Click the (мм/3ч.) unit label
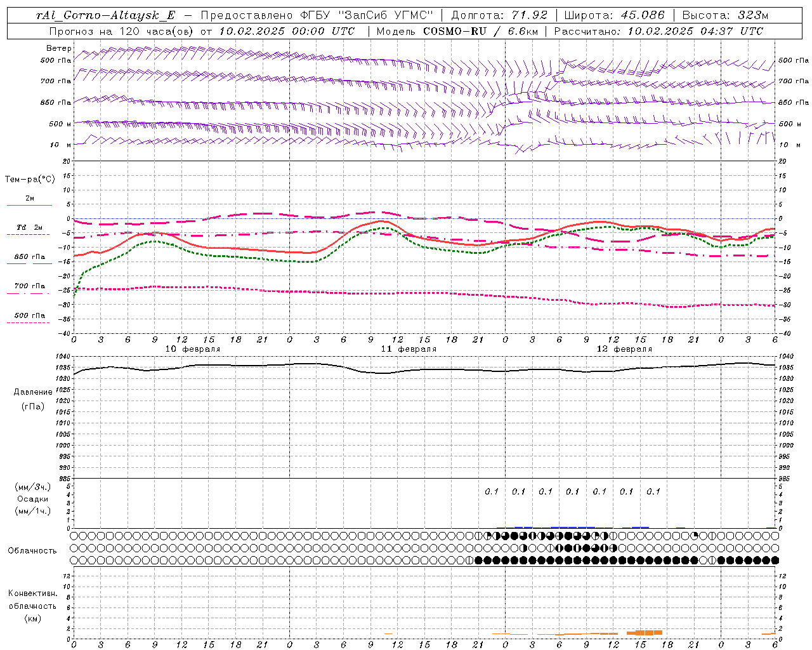 [32, 487]
